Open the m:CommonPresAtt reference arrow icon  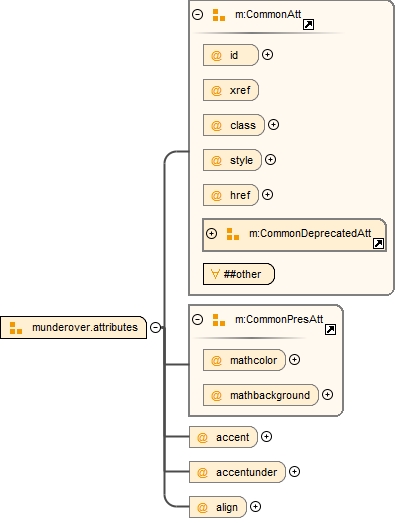pyautogui.click(x=330, y=330)
